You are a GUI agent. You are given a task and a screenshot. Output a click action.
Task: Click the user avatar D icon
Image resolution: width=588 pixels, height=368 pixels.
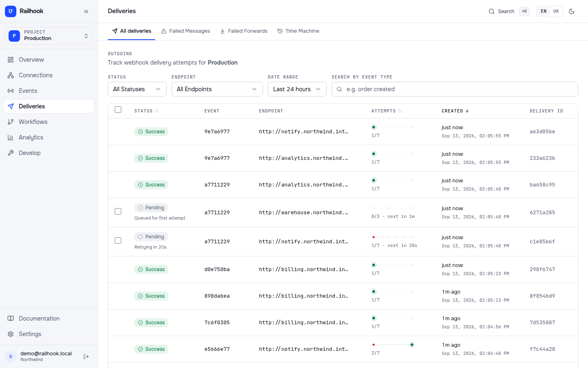coord(11,357)
